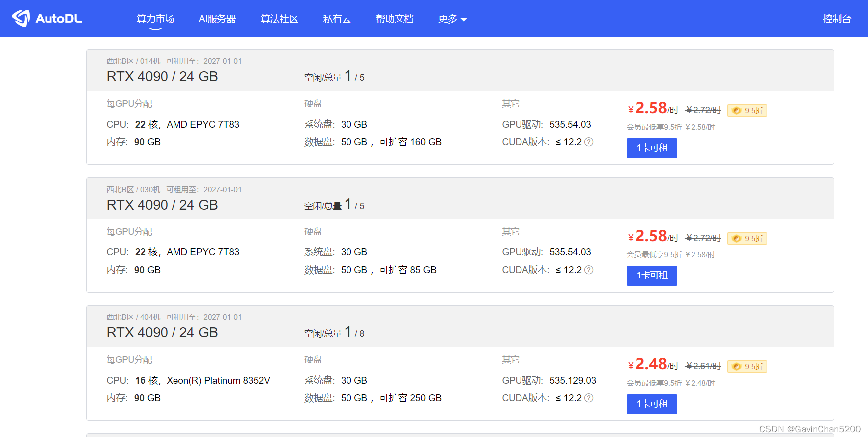Screen dimensions: 868x437
Task: Click GPU driver 535.129.03 value
Action: (573, 380)
